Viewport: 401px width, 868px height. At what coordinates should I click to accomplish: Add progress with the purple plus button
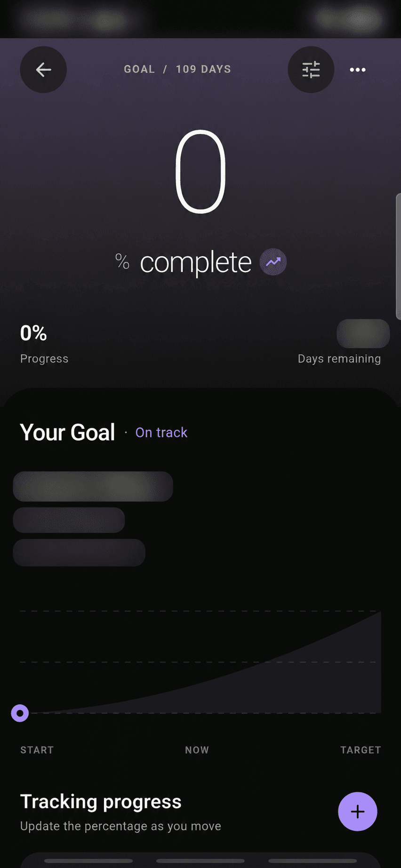(x=358, y=812)
